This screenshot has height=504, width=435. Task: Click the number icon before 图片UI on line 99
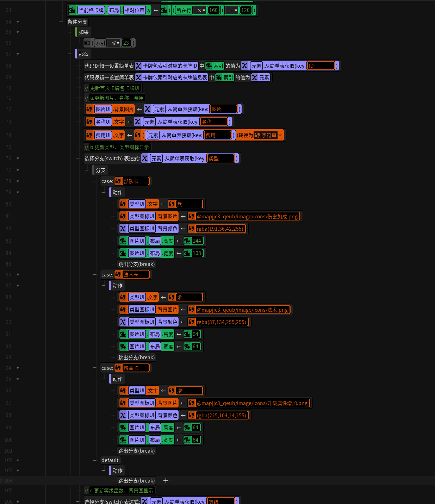point(123,428)
